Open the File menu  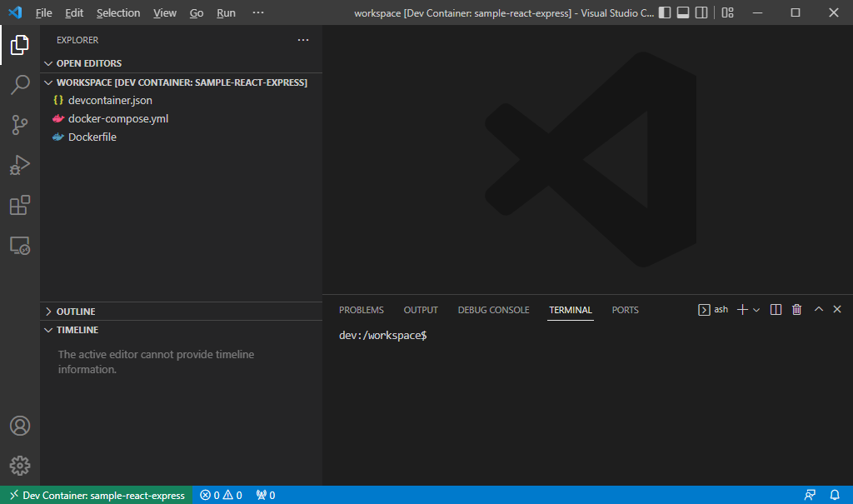click(43, 12)
